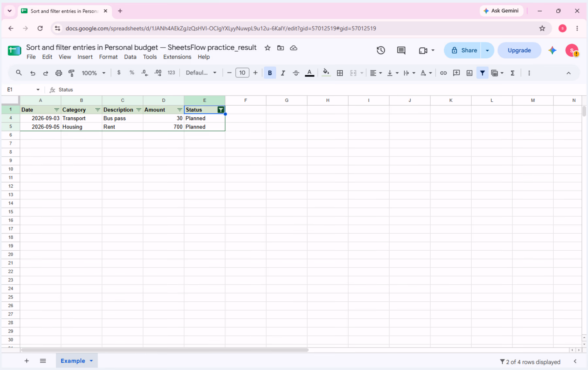Click the Upgrade button

[519, 50]
